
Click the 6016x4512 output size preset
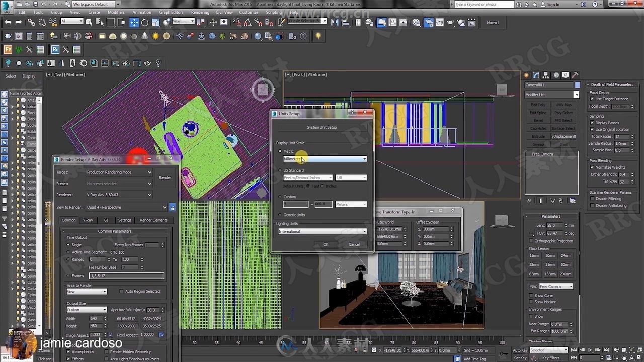126,318
